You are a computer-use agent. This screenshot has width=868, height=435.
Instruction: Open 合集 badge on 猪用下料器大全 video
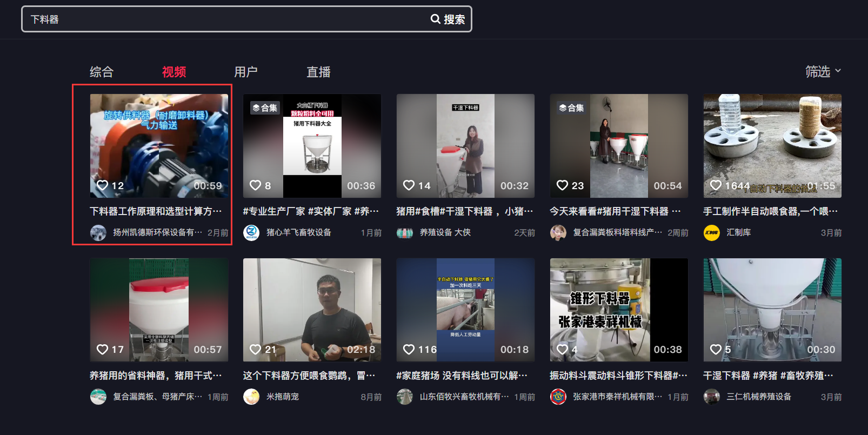[265, 108]
